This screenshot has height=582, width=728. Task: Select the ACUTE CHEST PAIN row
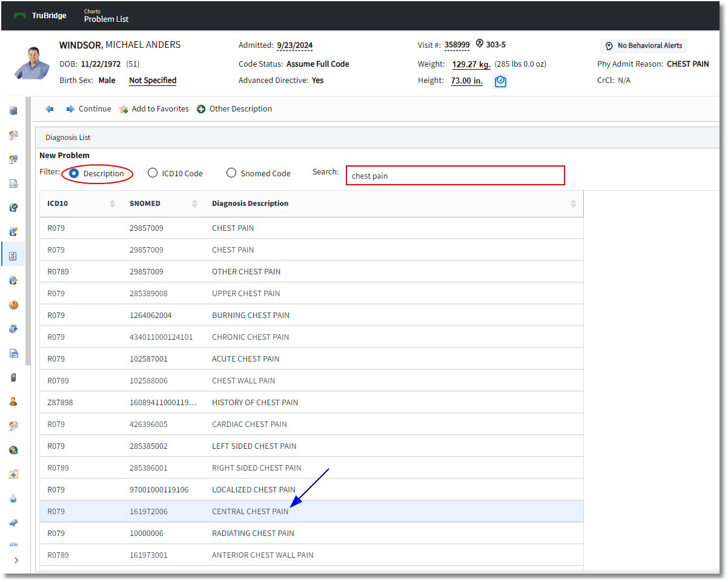(x=311, y=359)
